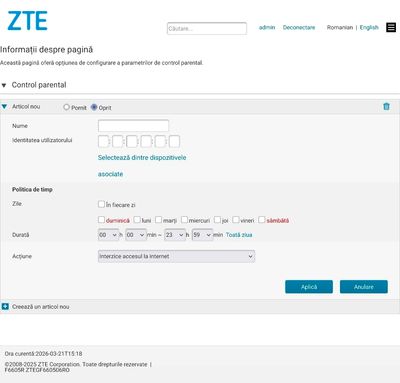
Task: Open the end minute dropdown showing 59
Action: (x=202, y=235)
